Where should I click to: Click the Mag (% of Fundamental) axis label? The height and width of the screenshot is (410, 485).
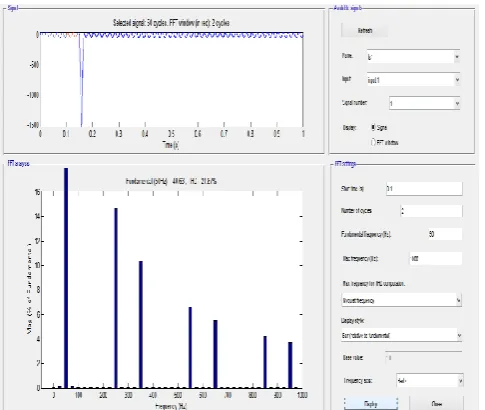[29, 288]
